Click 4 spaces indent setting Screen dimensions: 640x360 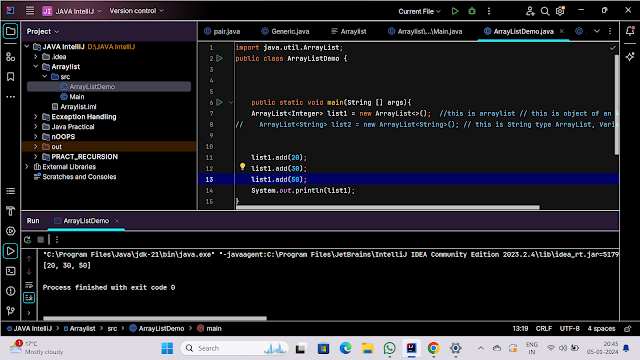(x=601, y=329)
